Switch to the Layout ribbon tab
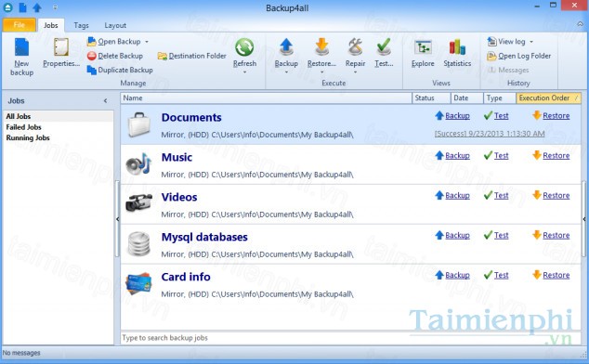589x364 pixels. [x=115, y=25]
